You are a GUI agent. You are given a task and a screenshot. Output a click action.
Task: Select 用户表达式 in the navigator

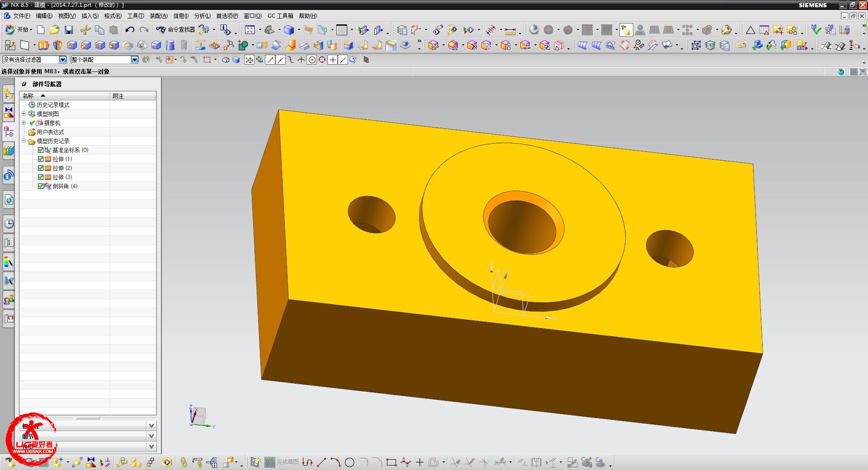click(50, 132)
